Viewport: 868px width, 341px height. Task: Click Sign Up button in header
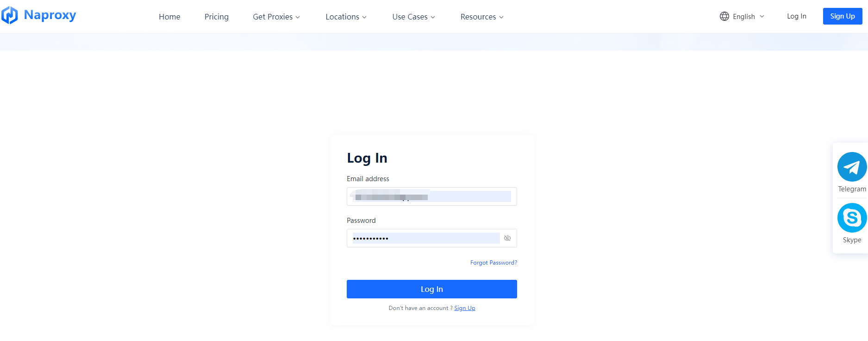click(842, 16)
